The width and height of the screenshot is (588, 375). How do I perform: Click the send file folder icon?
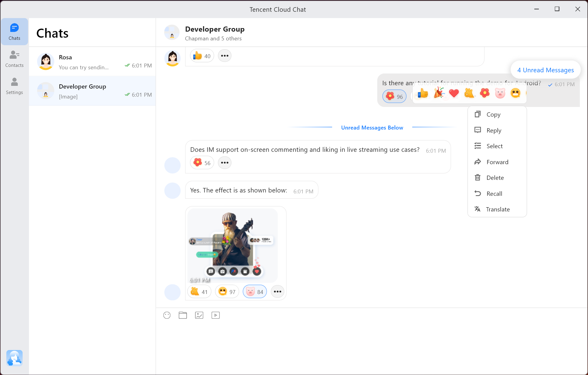[x=183, y=315]
